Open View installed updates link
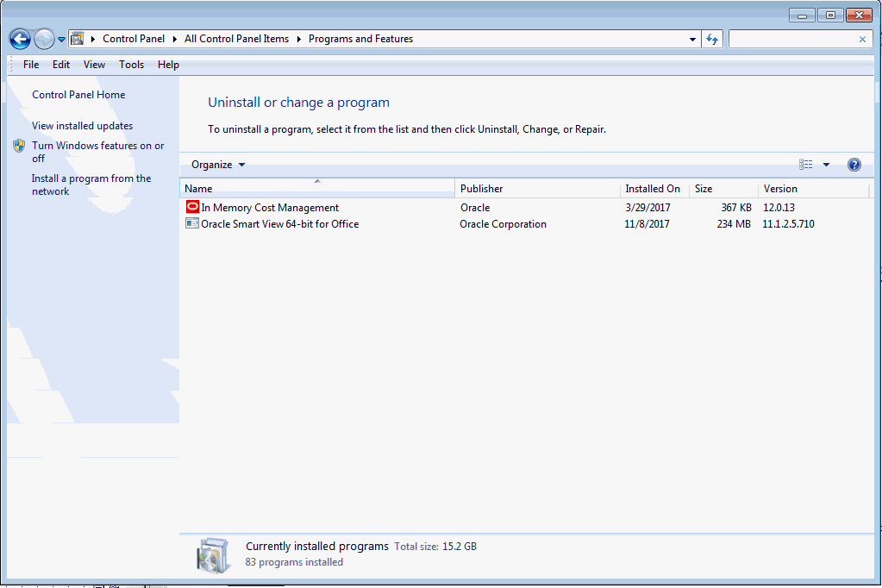 (82, 126)
